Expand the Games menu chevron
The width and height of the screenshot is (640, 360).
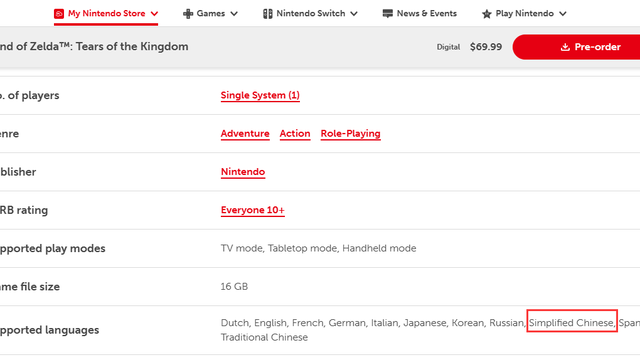[x=234, y=14]
